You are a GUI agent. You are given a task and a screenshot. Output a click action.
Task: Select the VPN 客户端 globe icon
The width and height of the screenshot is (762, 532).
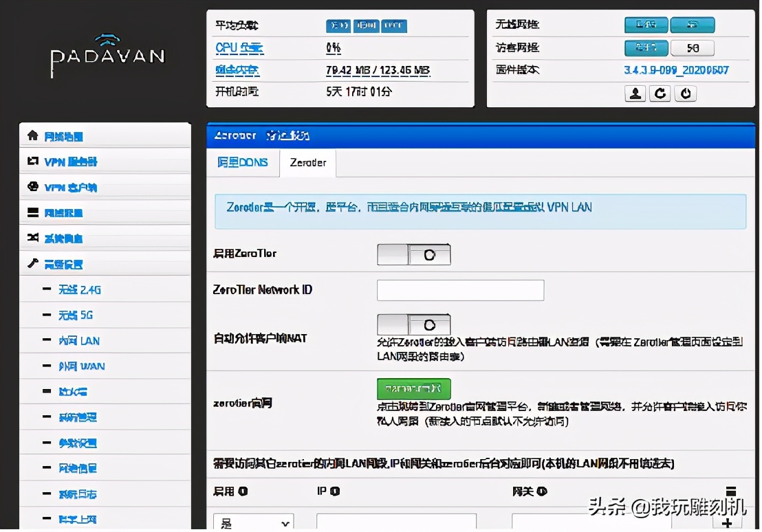coord(34,186)
